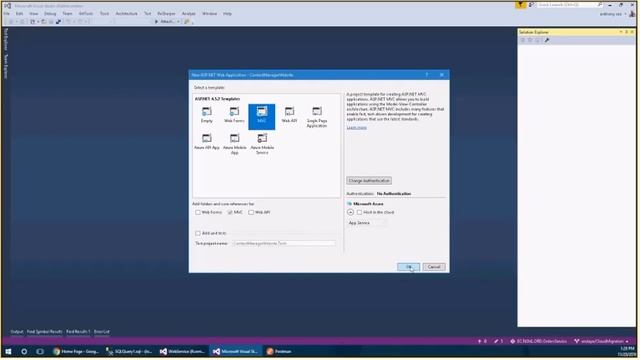Open the ReSharper menu

click(x=166, y=13)
